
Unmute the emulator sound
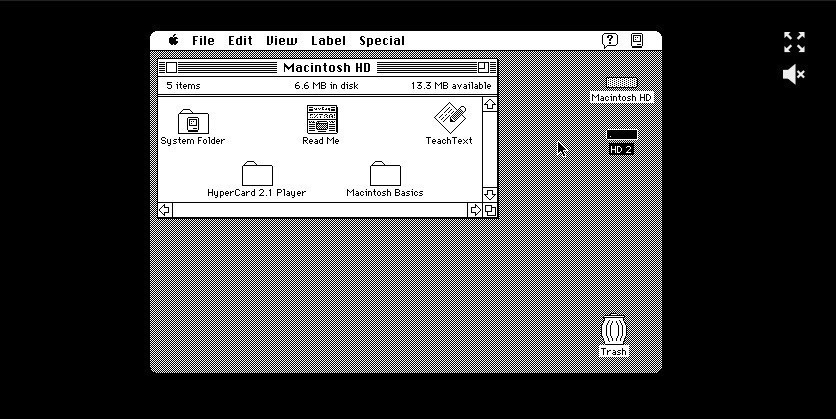(794, 75)
